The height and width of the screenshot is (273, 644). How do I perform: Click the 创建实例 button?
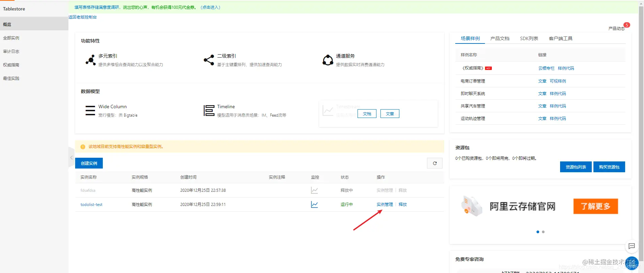coord(89,163)
